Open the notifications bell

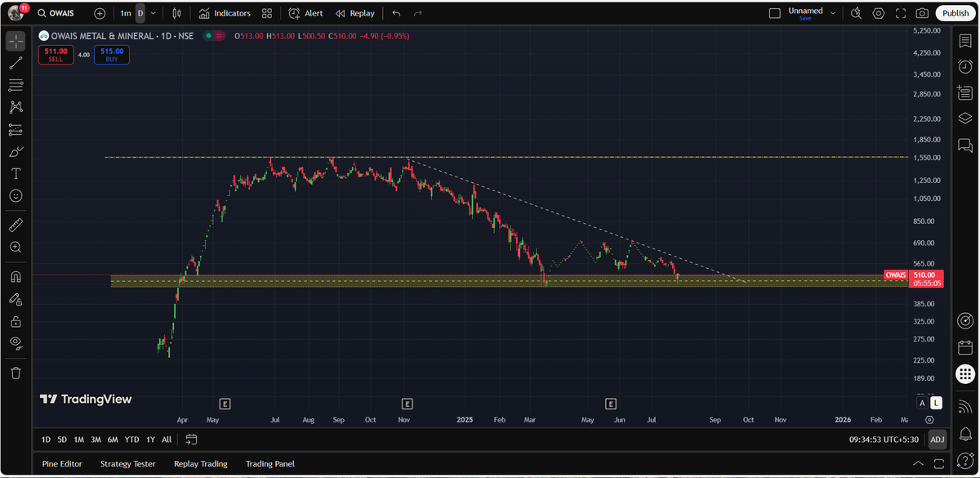(x=964, y=432)
